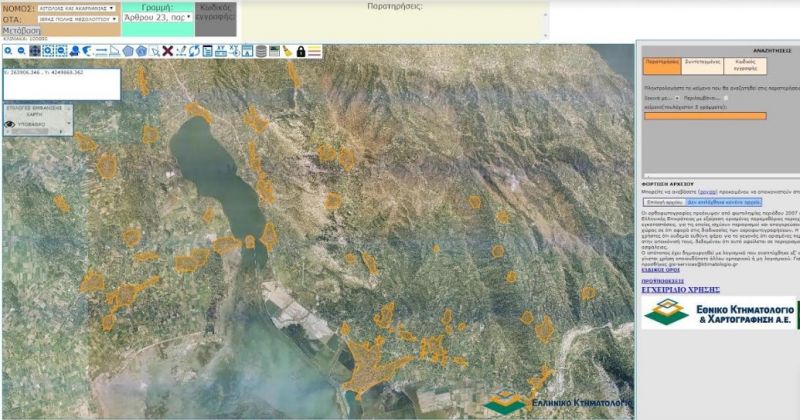Viewport: 800px width, 420px height.
Task: Click the zoom in magnifier icon
Action: click(x=8, y=51)
